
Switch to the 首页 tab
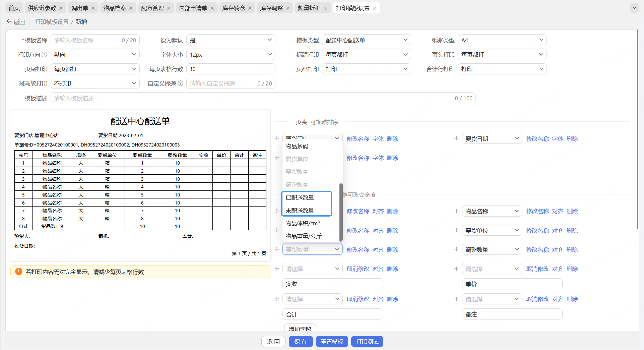coord(14,8)
